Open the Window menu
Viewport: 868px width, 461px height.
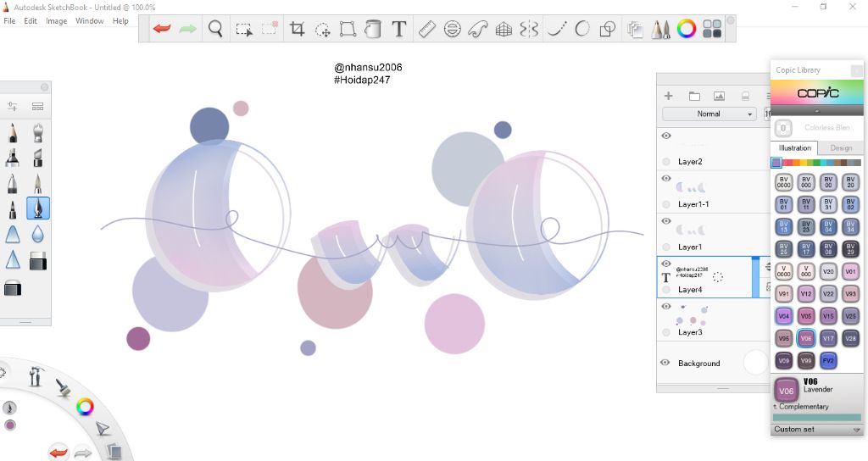(x=90, y=21)
